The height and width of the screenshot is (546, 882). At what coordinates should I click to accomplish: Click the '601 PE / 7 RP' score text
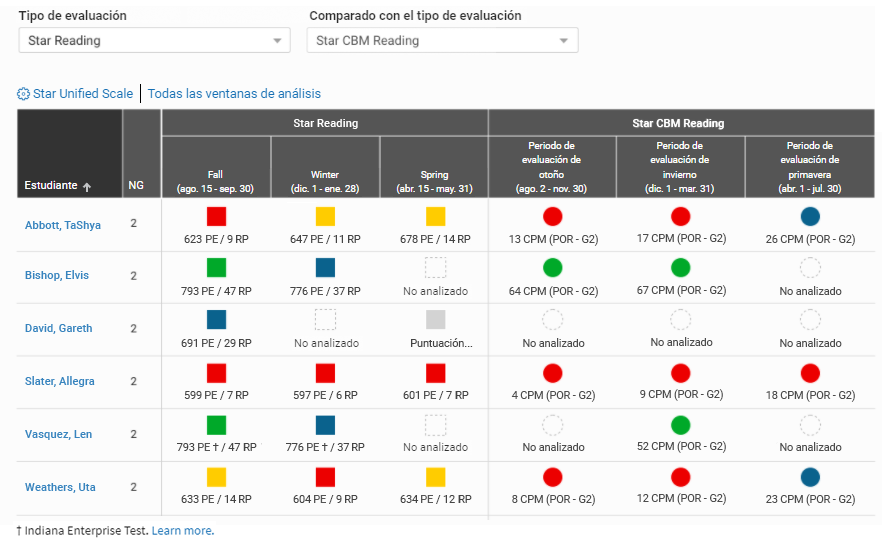pyautogui.click(x=435, y=395)
